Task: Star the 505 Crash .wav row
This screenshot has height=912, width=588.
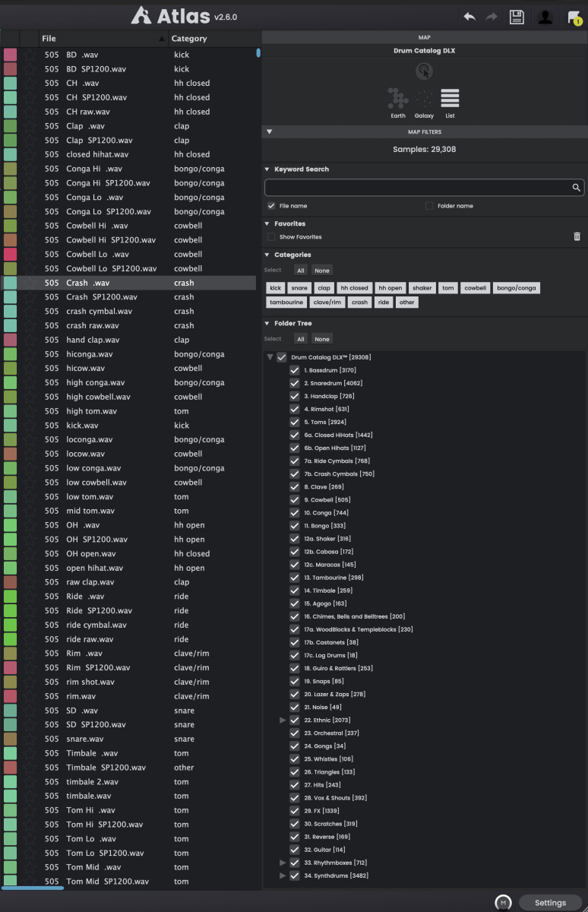Action: coord(29,283)
